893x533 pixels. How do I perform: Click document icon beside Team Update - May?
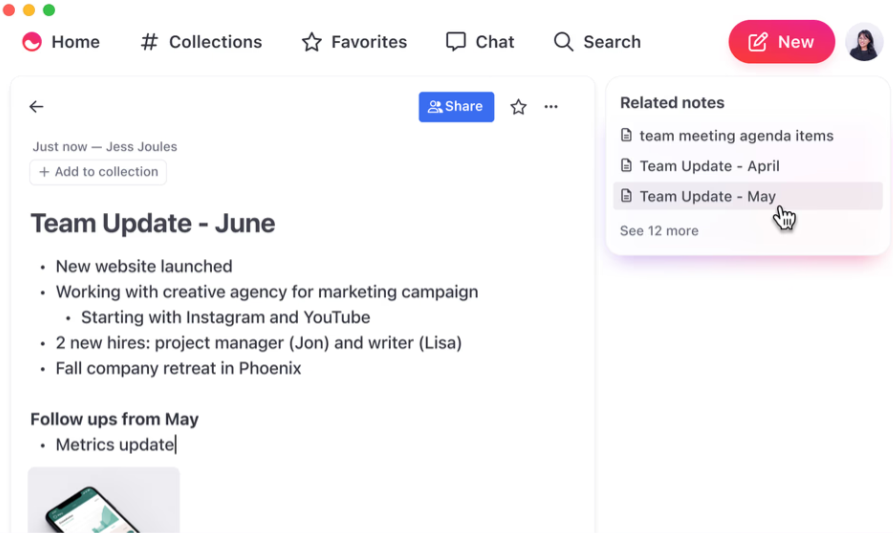coord(626,196)
